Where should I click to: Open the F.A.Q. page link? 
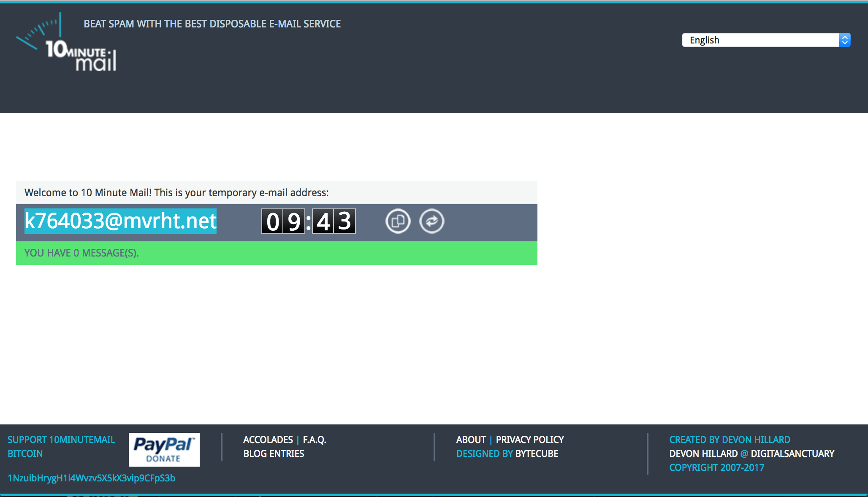pyautogui.click(x=314, y=439)
